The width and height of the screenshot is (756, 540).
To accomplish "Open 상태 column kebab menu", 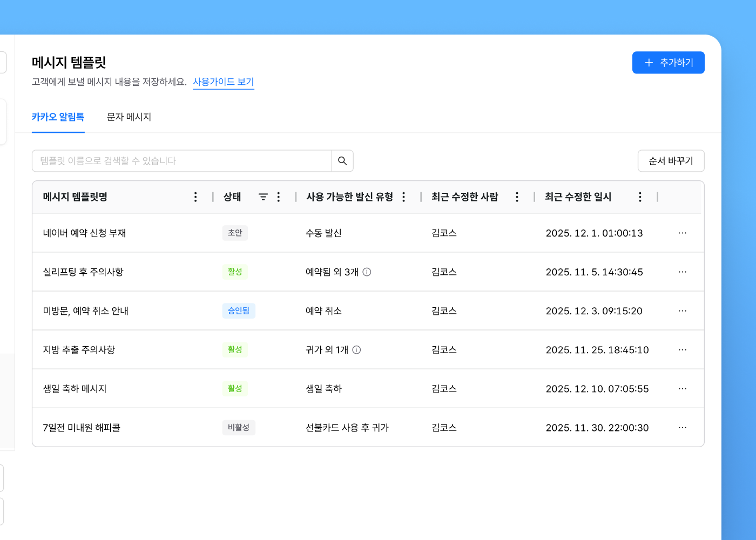I will pos(279,197).
